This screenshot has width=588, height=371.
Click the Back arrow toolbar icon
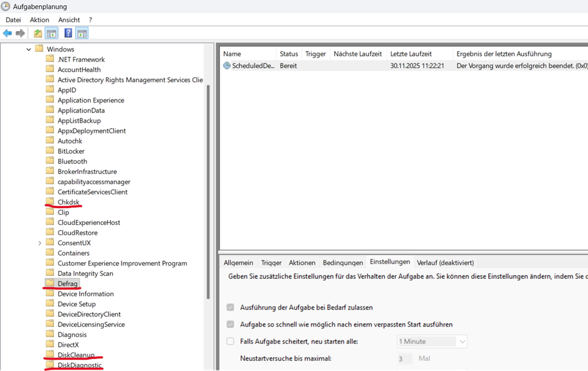point(7,34)
